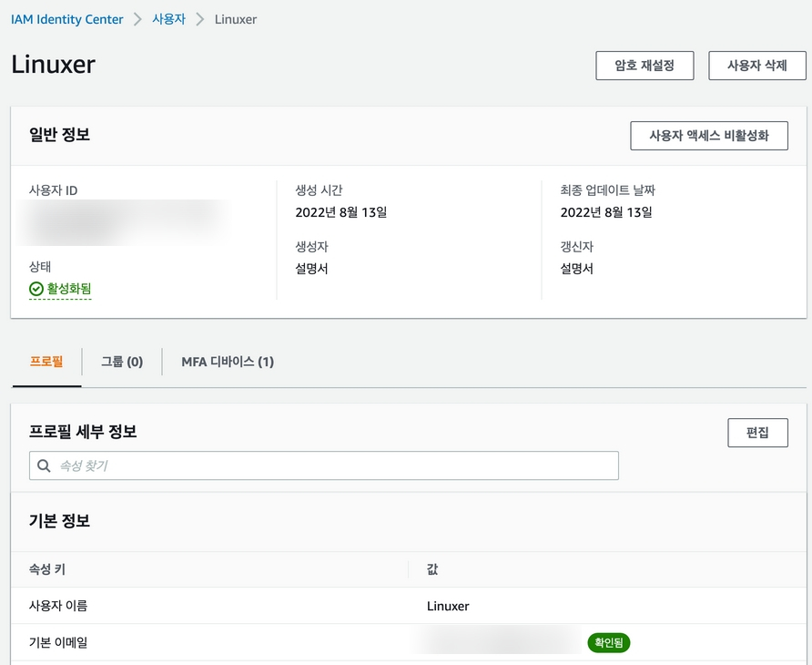Image resolution: width=812 pixels, height=665 pixels.
Task: Switch to the 그룹 (0) tab
Action: 122,362
